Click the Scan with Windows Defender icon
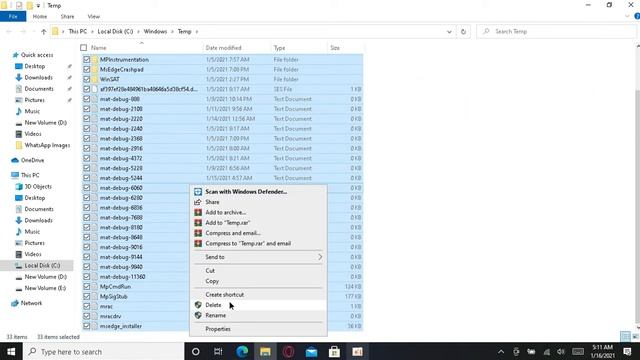Image resolution: width=640 pixels, height=360 pixels. [x=198, y=191]
